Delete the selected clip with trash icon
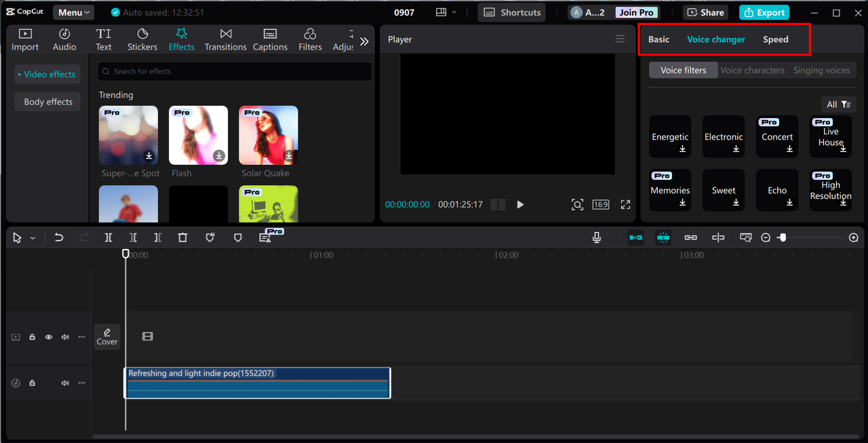 pos(182,237)
